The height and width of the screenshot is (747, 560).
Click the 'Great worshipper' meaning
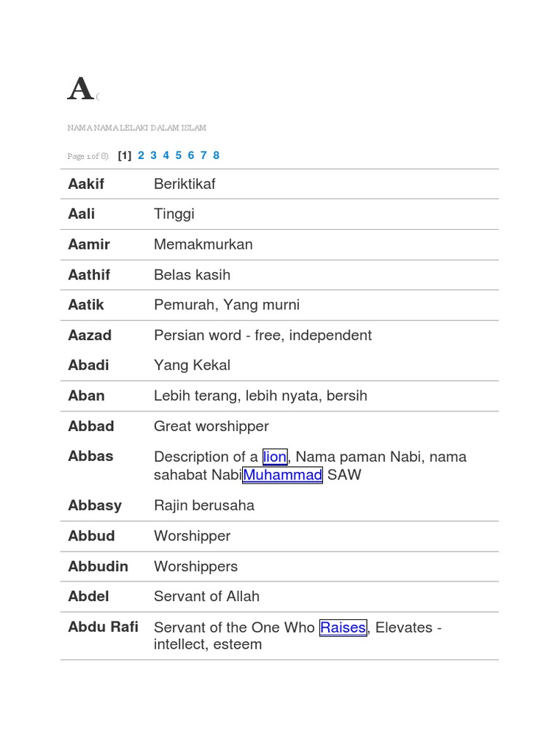pos(211,426)
